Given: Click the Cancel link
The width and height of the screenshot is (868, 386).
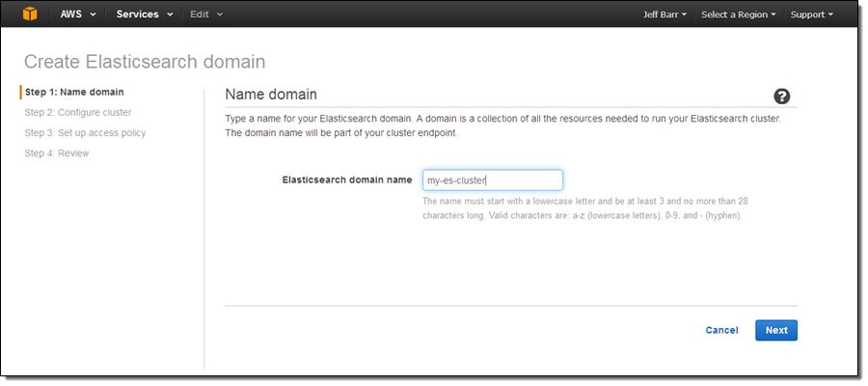Looking at the screenshot, I should coord(721,330).
